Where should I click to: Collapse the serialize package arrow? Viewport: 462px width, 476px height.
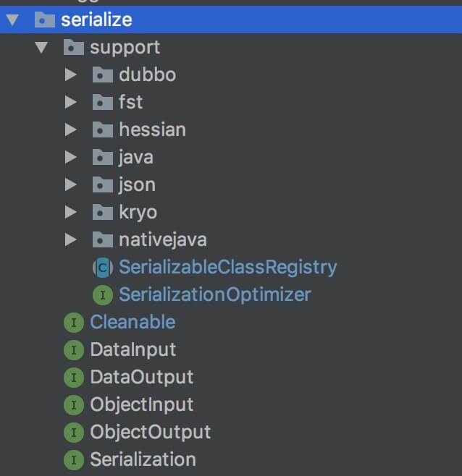(x=12, y=20)
